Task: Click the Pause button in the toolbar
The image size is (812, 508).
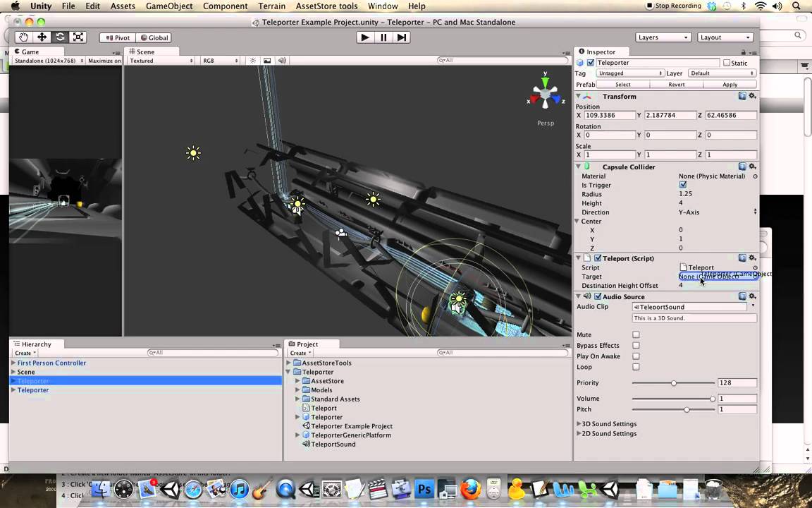Action: [383, 37]
